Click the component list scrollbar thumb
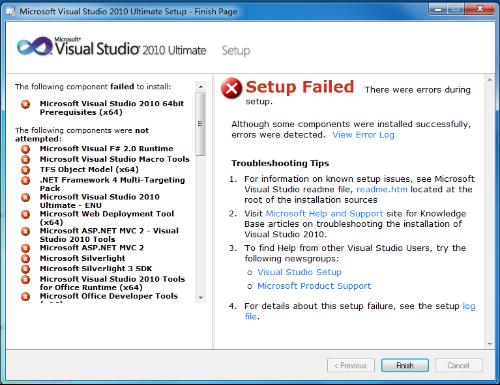500x385 pixels. tap(200, 124)
